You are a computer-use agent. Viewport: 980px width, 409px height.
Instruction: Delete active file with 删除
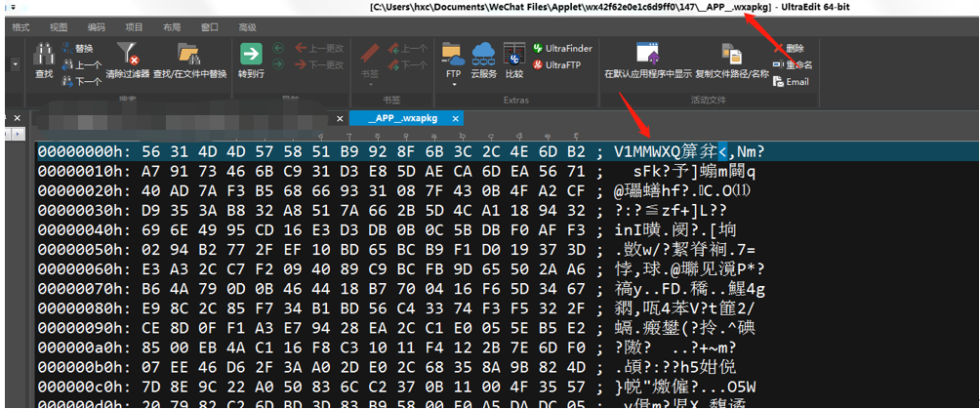[789, 48]
